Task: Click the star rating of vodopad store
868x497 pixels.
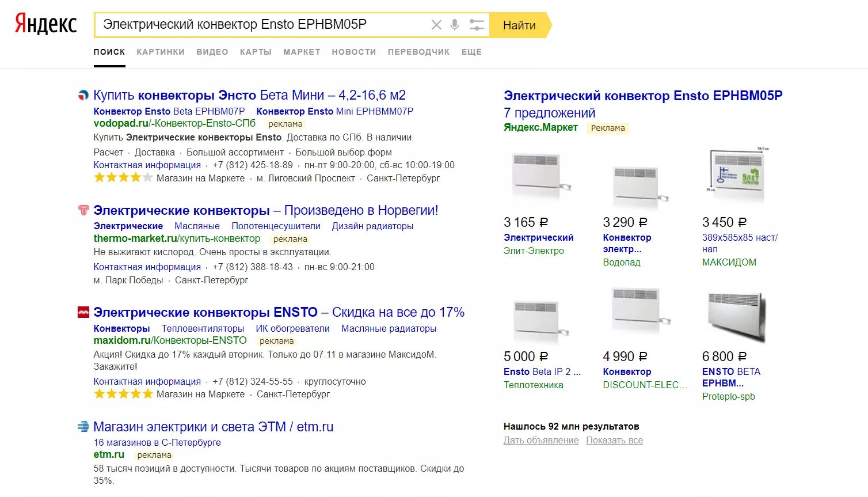Action: pos(123,178)
